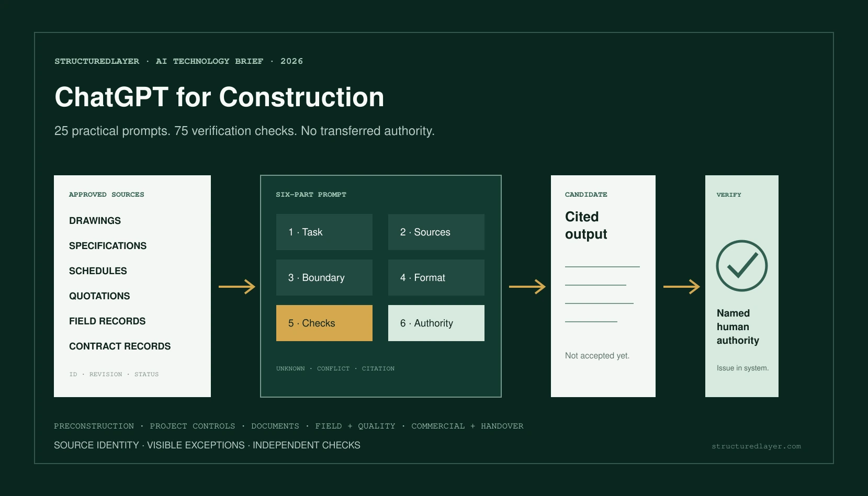Click the 'PRECONSTRUCTION · PROJECT CONTROLS' footer line
Image resolution: width=868 pixels, height=496 pixels.
288,426
